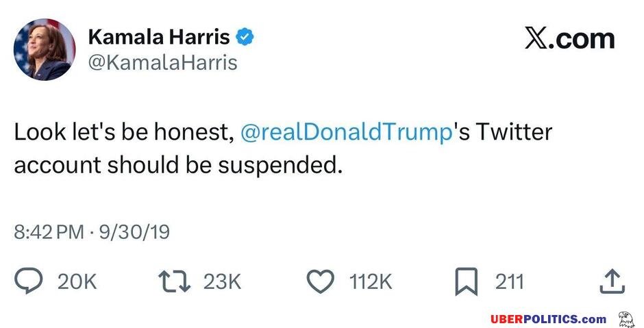Click the 8:42 PM timestamp
Viewport: 644px width, 328px height.
[x=49, y=232]
